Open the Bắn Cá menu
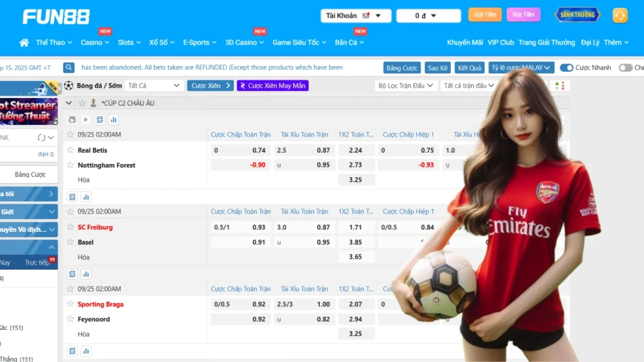 pos(349,42)
